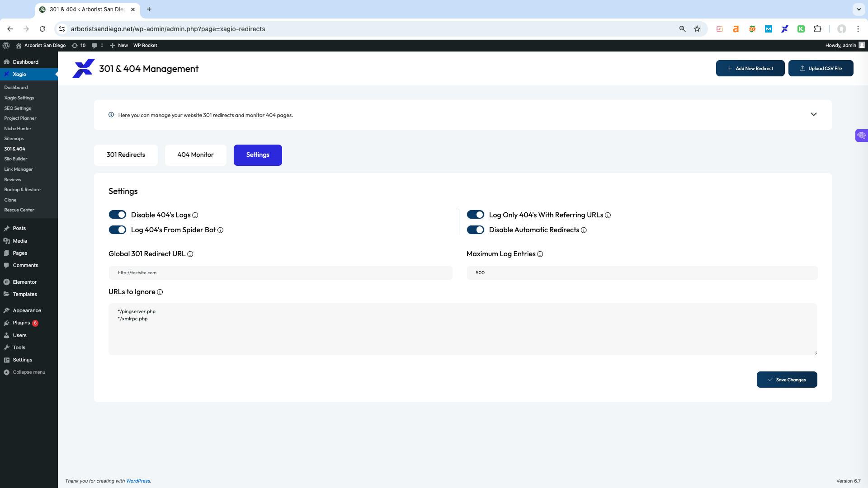The width and height of the screenshot is (868, 488).
Task: Open Elementor in the sidebar
Action: pos(25,282)
